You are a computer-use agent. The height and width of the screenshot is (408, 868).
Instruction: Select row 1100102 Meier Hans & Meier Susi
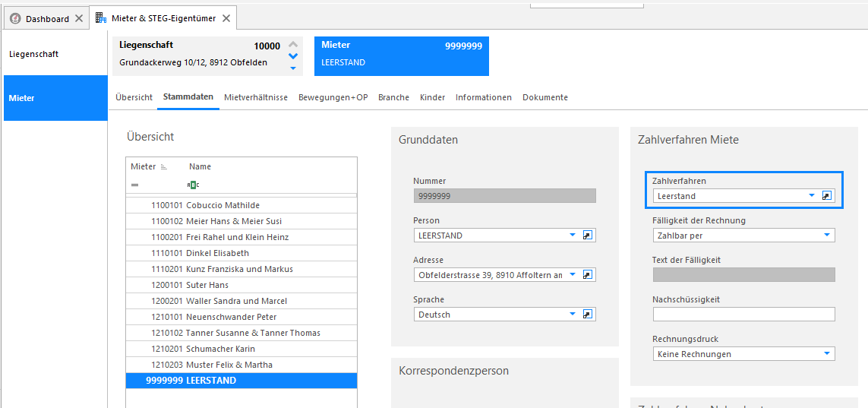tap(241, 221)
